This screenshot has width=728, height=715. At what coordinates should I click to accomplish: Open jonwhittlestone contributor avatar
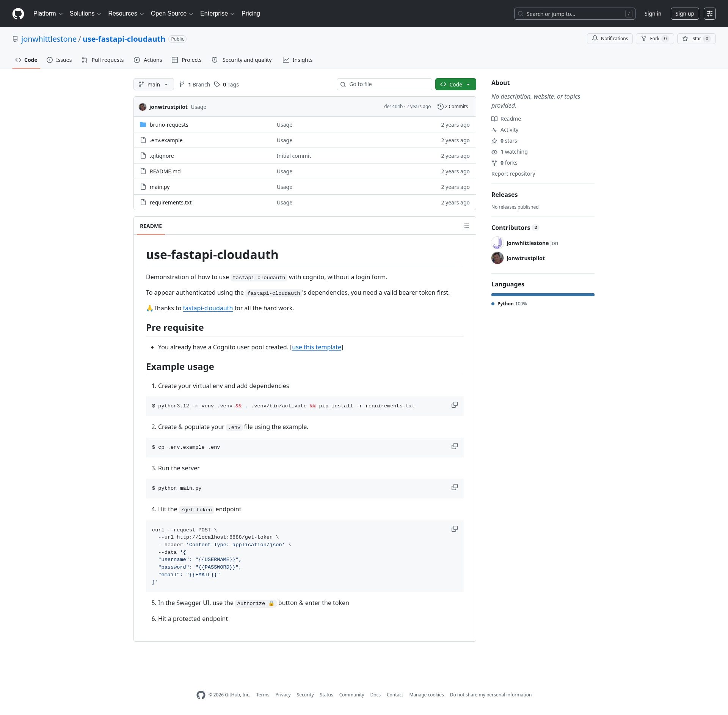coord(497,243)
